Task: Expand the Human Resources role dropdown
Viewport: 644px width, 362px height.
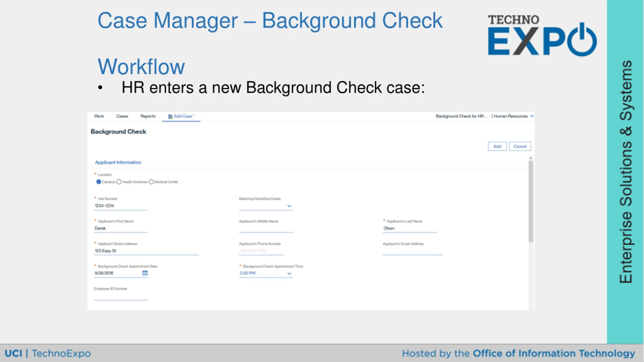Action: [x=532, y=116]
